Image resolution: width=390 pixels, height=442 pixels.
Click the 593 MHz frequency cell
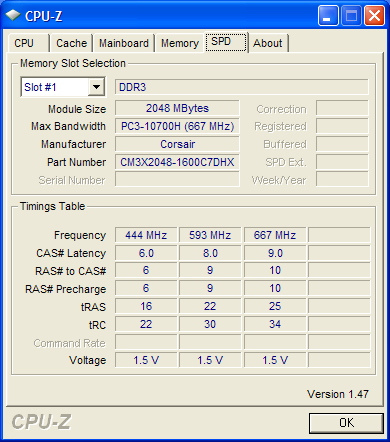coord(210,235)
